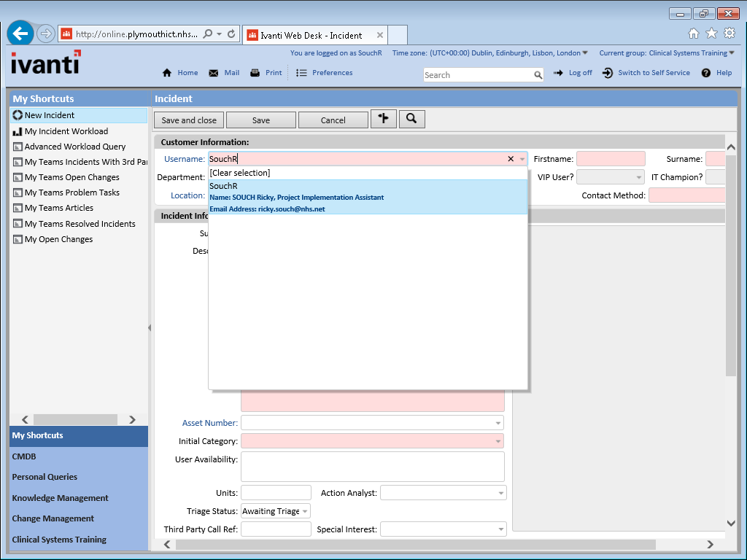
Task: Click My Teams Open Changes icon
Action: pos(18,177)
